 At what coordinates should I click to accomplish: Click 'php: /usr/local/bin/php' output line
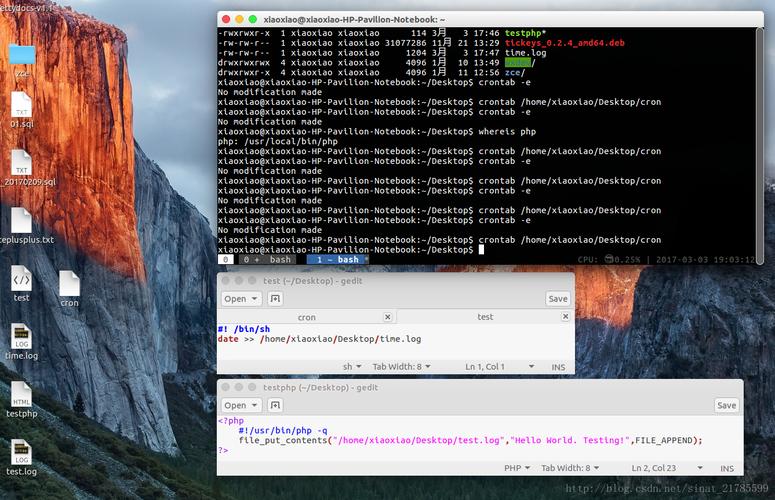tap(278, 141)
